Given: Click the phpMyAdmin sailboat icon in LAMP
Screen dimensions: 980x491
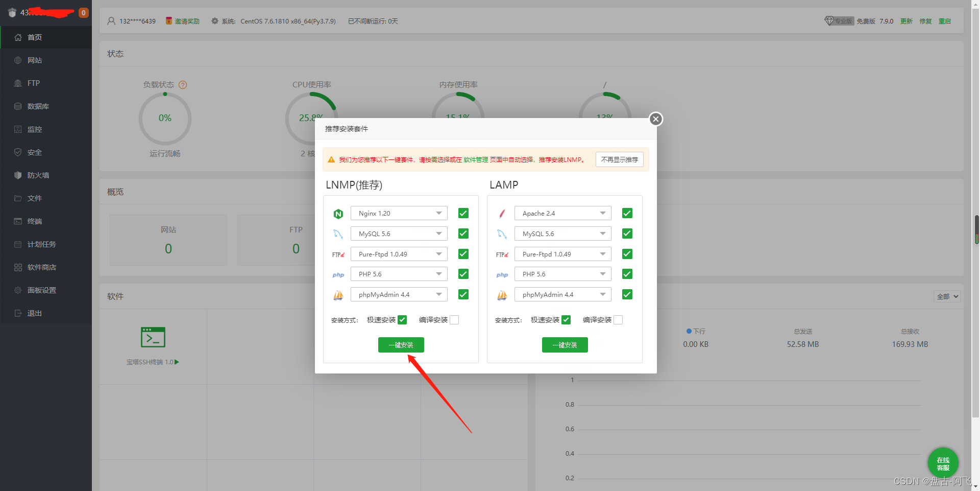Looking at the screenshot, I should [502, 295].
